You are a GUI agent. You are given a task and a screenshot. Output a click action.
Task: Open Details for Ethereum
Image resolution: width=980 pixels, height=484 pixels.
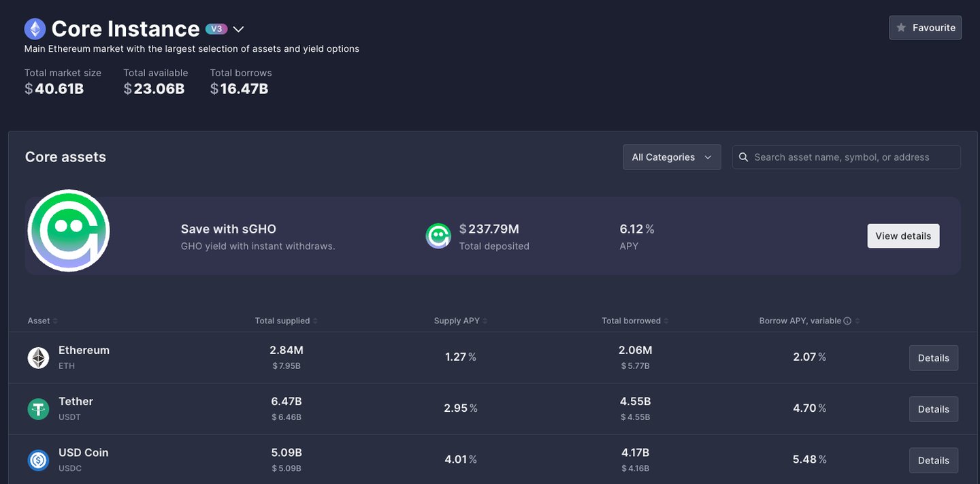point(933,358)
